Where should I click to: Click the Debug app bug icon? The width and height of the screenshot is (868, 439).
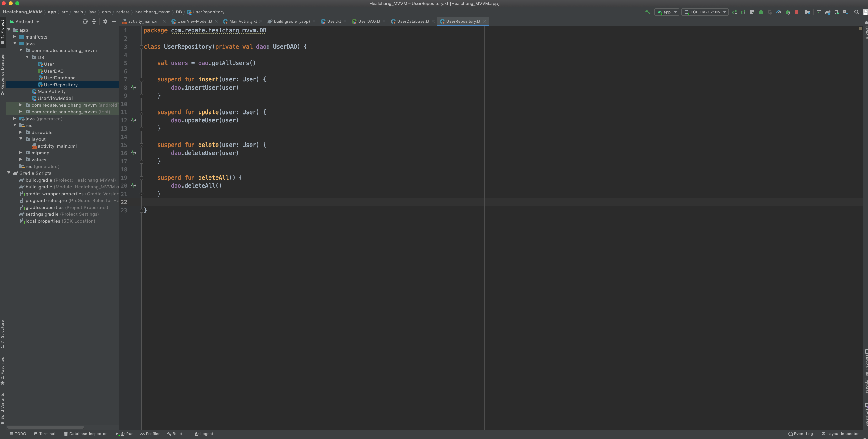761,12
